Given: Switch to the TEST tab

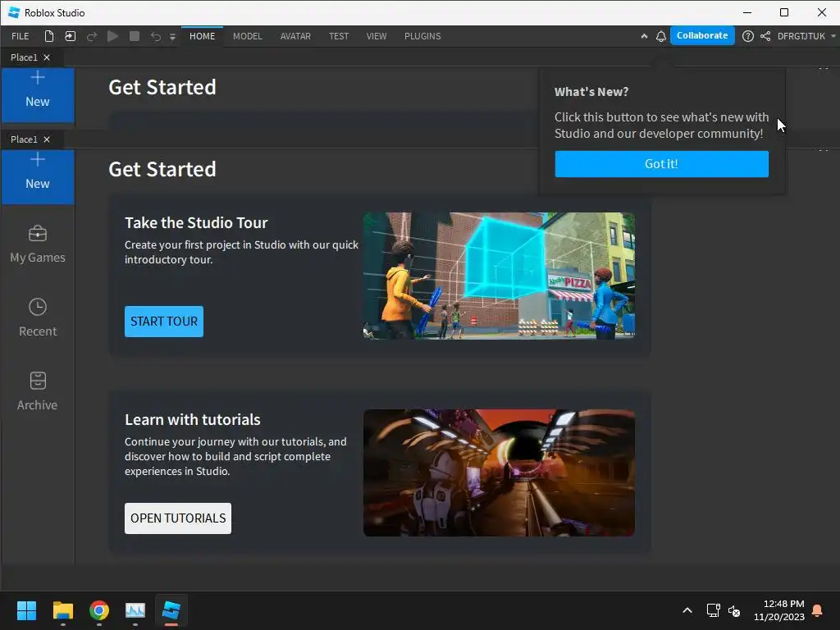Looking at the screenshot, I should coord(339,36).
